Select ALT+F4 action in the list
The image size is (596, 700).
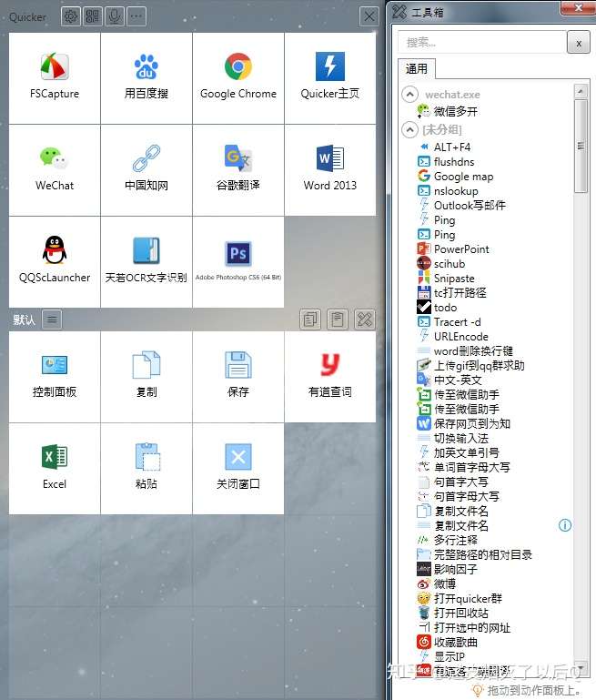click(444, 147)
